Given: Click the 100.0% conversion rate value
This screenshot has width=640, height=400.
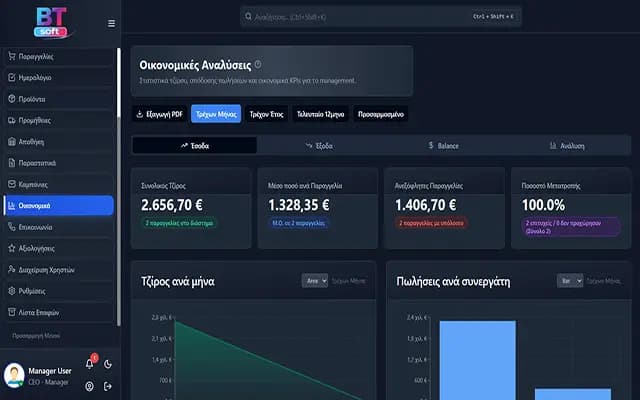Looking at the screenshot, I should click(x=543, y=205).
